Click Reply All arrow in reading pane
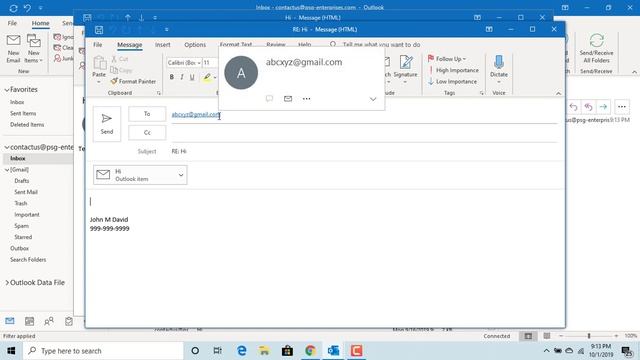 point(588,107)
